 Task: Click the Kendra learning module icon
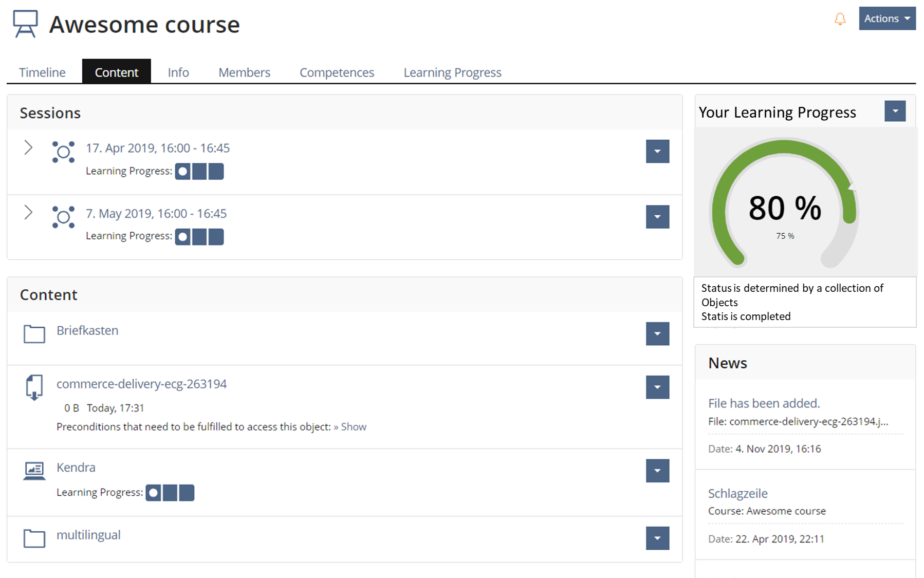click(34, 471)
